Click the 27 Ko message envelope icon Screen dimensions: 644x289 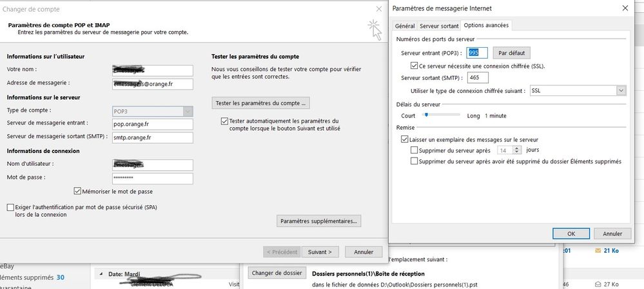coord(598,284)
